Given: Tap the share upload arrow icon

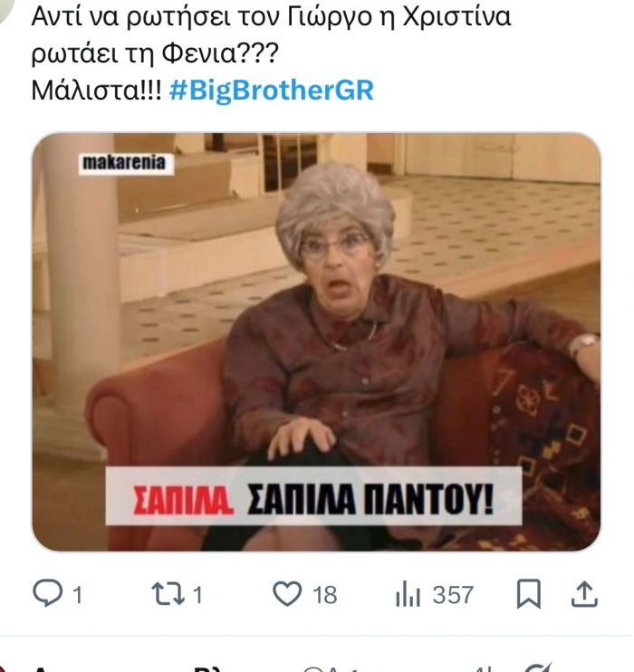Looking at the screenshot, I should (584, 594).
